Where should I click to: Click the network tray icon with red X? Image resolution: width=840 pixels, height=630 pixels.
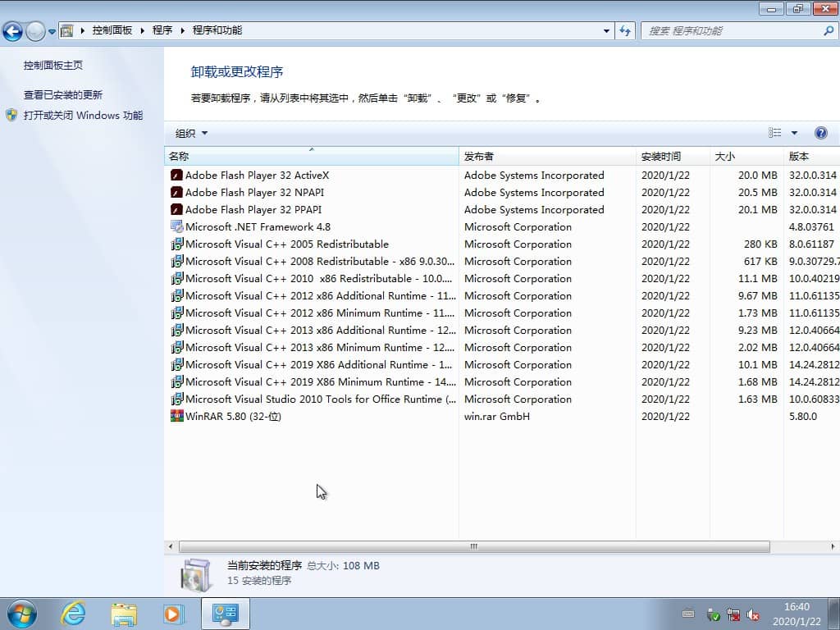[733, 614]
